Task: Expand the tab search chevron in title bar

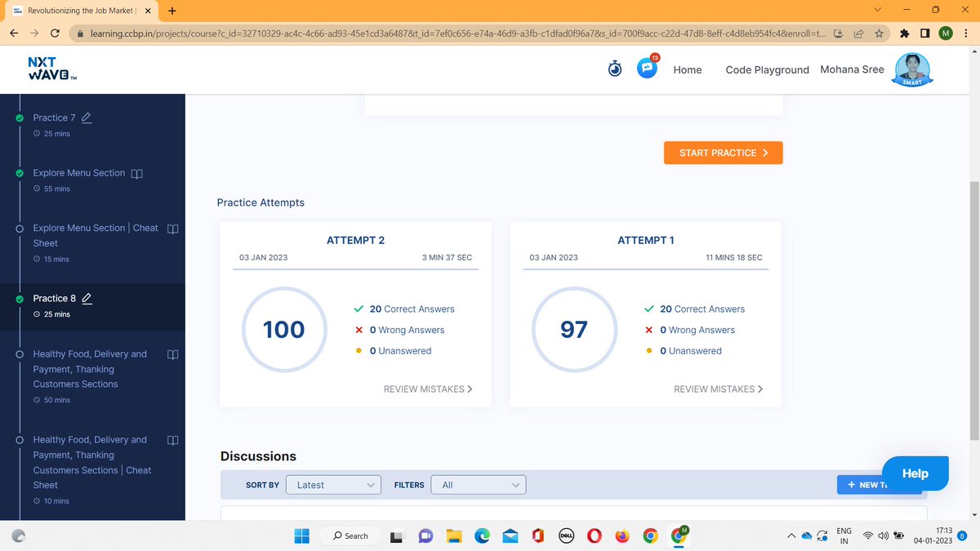Action: (877, 10)
